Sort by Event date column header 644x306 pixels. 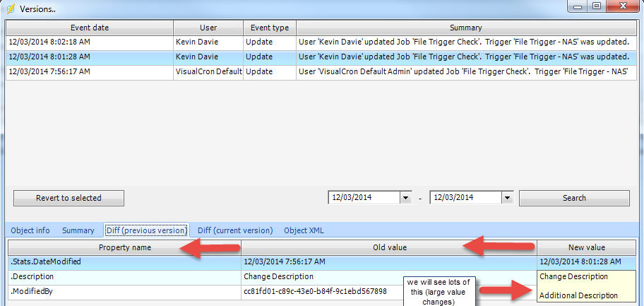(90, 28)
